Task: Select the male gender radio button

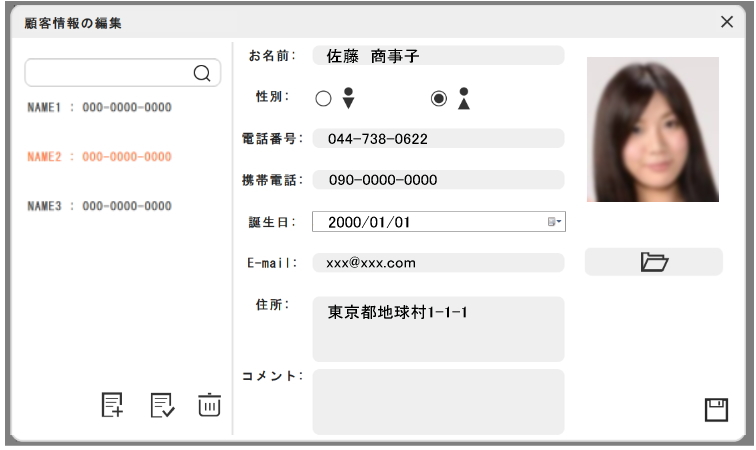Action: [x=322, y=98]
